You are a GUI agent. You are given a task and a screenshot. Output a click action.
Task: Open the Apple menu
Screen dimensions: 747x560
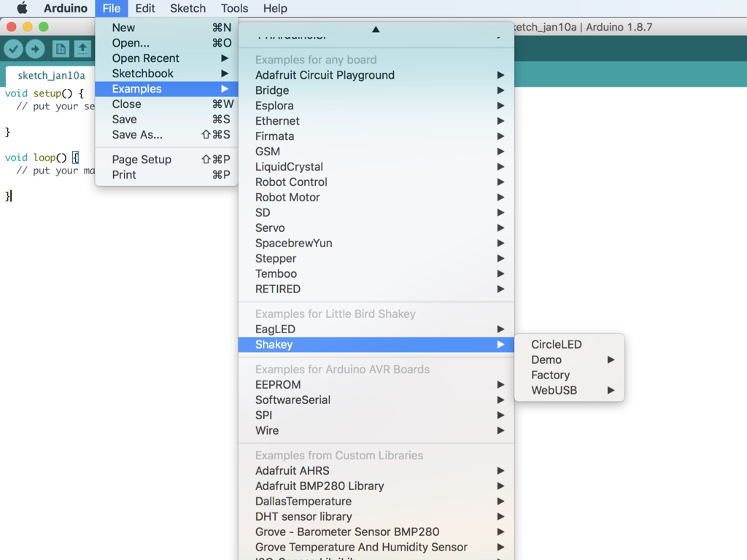[x=22, y=8]
